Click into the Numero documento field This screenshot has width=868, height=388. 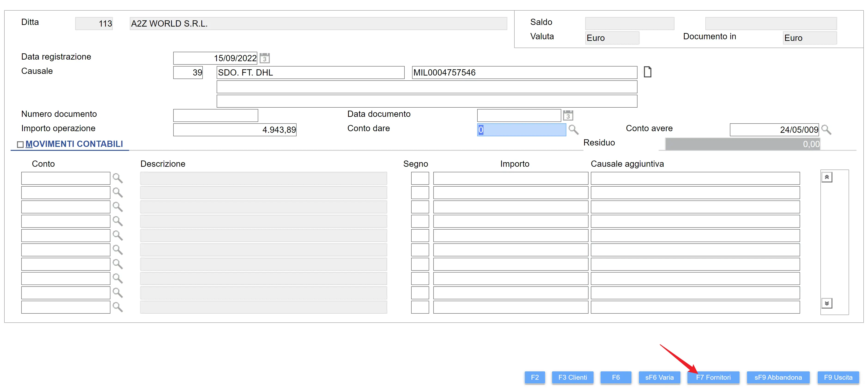pos(215,115)
